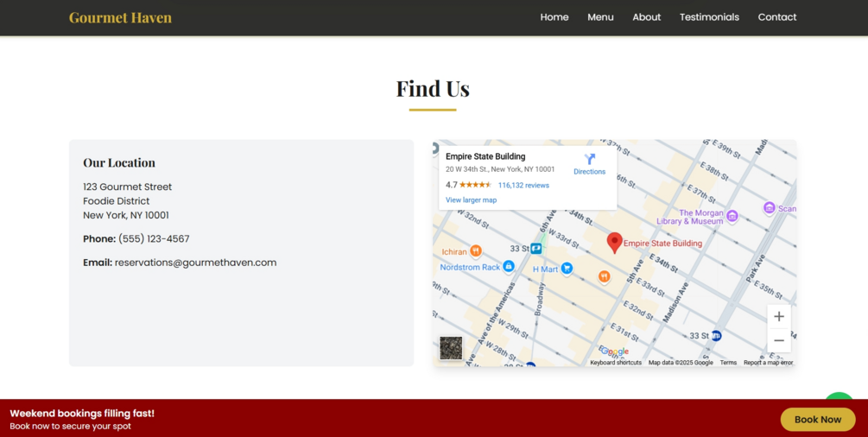Viewport: 868px width, 437px height.
Task: Click the phone number (555) 123-4567
Action: pyautogui.click(x=154, y=238)
